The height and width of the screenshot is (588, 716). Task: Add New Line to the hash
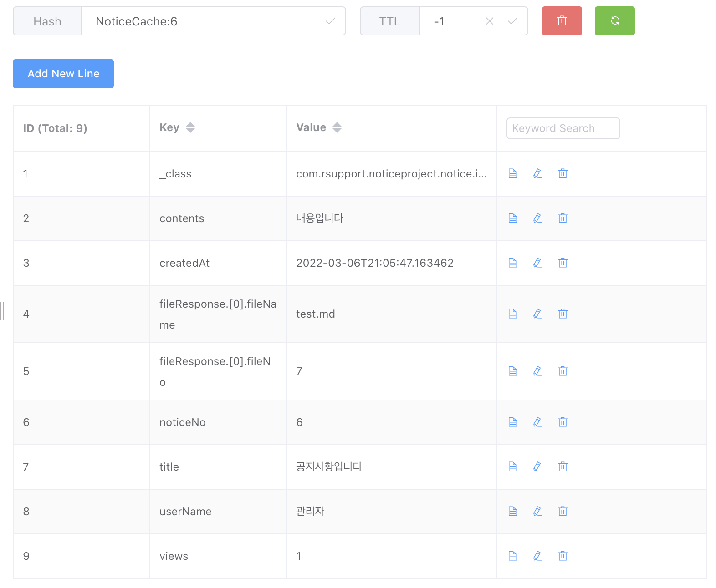[x=63, y=74]
